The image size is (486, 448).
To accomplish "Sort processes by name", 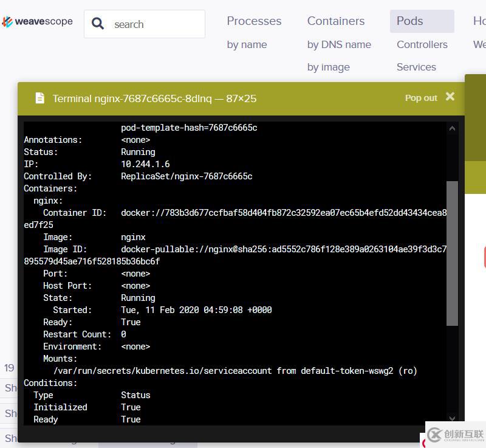I will (x=247, y=44).
